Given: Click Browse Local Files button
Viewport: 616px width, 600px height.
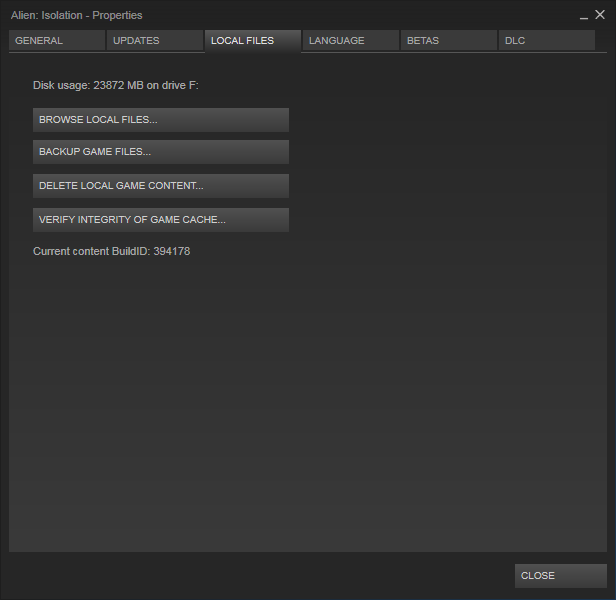Looking at the screenshot, I should (x=161, y=120).
